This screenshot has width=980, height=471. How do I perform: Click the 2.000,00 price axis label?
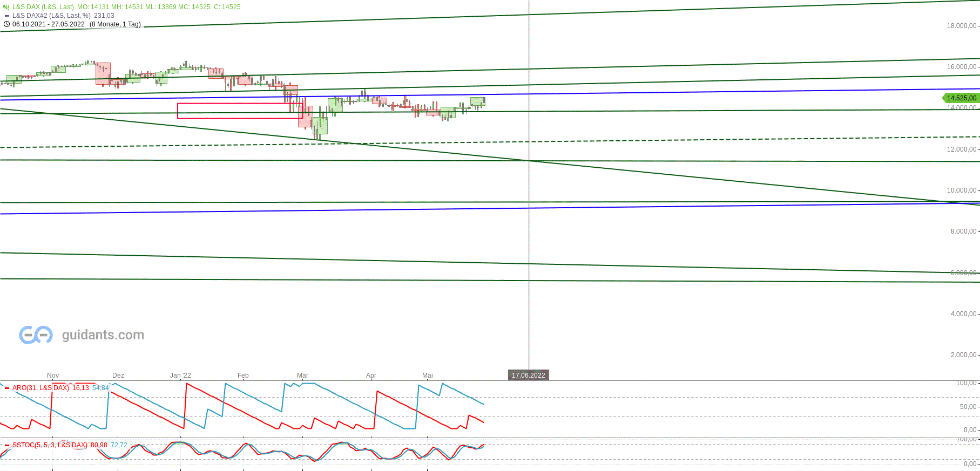pos(963,355)
